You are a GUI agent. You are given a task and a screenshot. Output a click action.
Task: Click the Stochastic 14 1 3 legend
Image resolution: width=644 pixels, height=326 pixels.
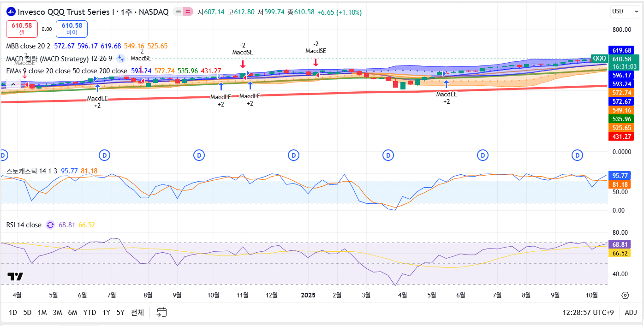click(32, 171)
